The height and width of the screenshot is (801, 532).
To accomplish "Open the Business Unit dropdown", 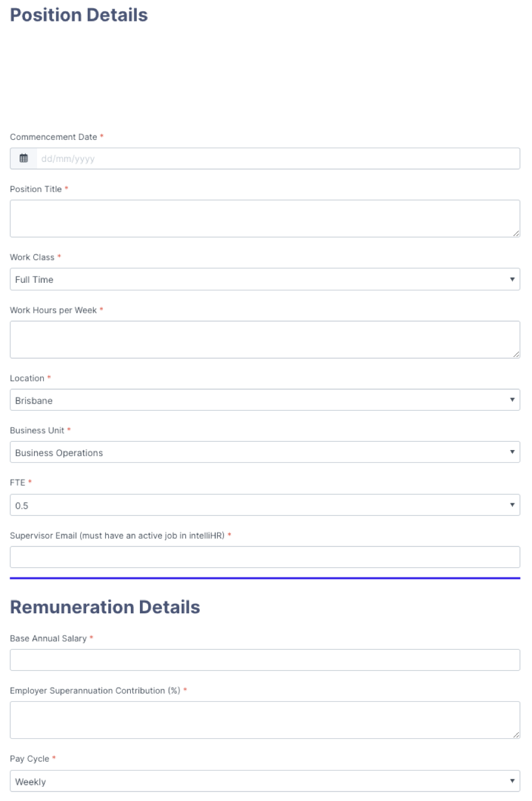I will 265,453.
